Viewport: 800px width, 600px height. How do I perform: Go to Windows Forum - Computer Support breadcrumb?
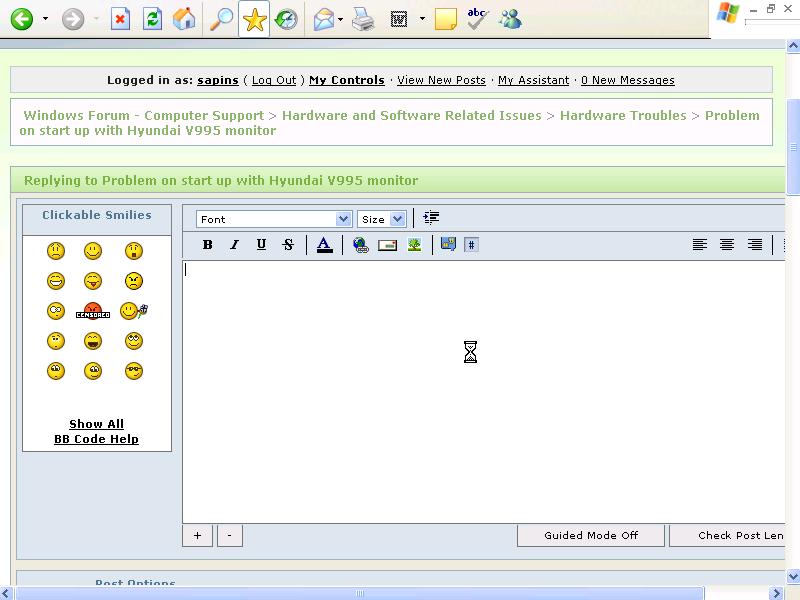point(144,115)
